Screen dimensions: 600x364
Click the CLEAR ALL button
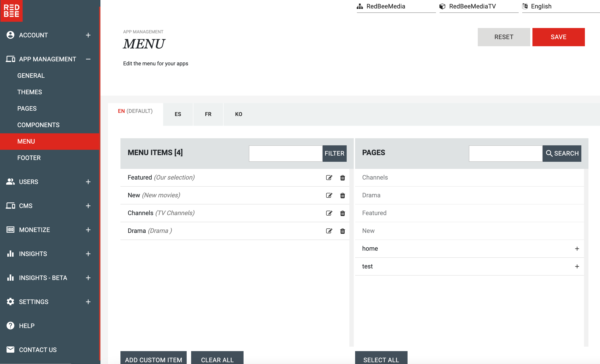pos(217,360)
